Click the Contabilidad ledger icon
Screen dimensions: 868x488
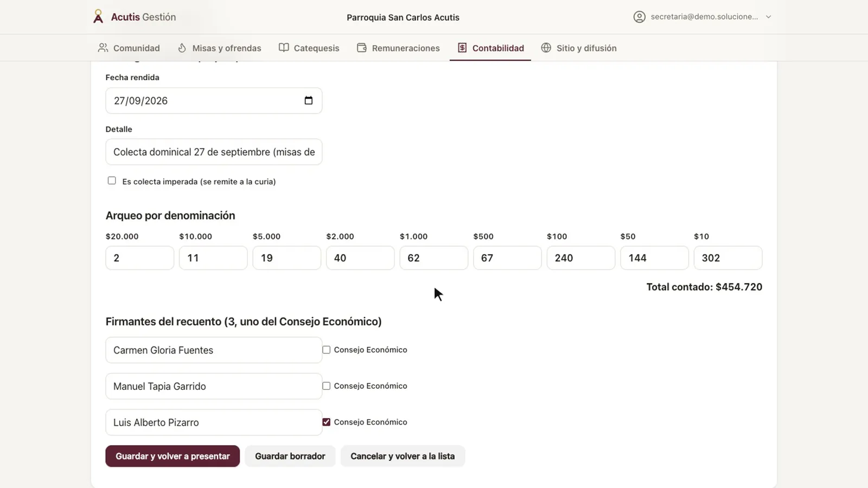(x=462, y=48)
